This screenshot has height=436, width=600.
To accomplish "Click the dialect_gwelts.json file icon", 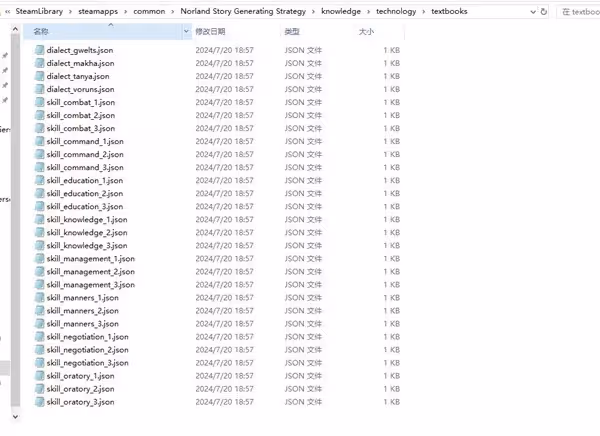I will 39,50.
